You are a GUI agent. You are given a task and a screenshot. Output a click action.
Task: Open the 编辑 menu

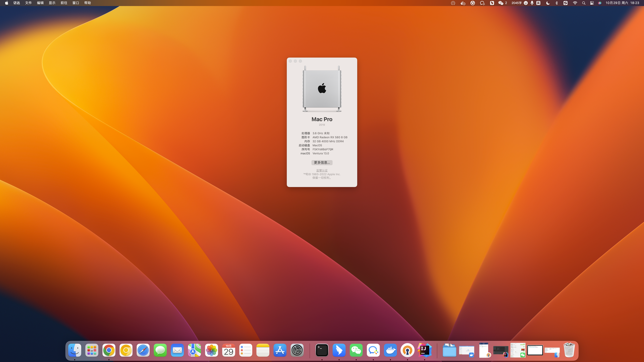coord(40,3)
